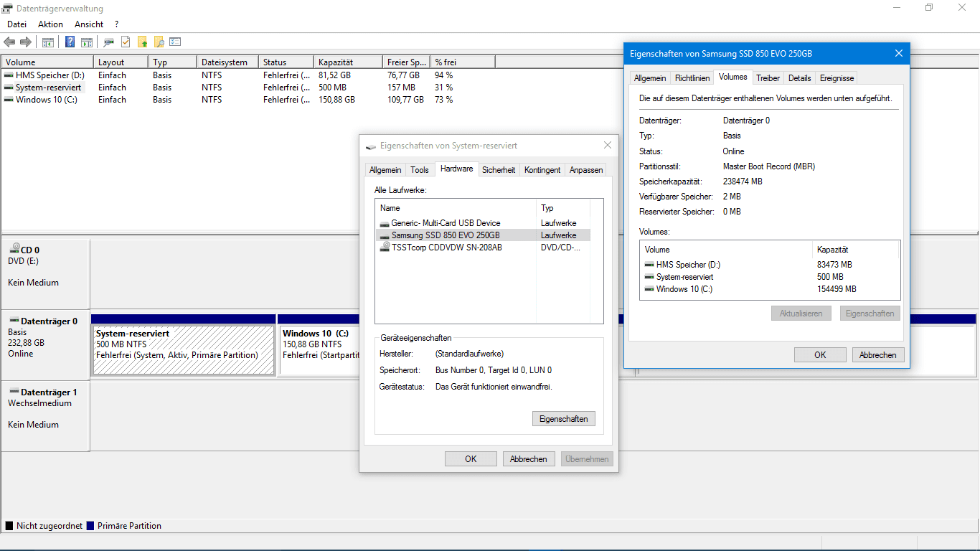Click the Datenträgerverwaltung title bar app icon
This screenshot has height=551, width=980.
tap(8, 9)
